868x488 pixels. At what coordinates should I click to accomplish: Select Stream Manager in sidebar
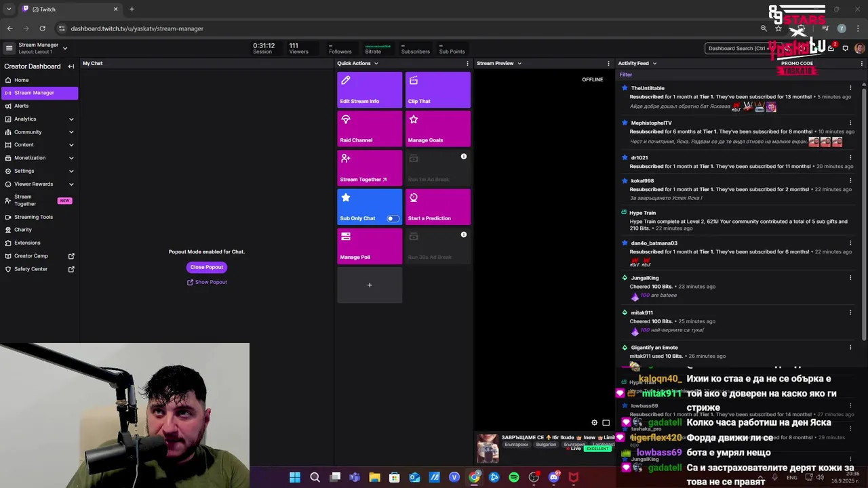tap(39, 93)
